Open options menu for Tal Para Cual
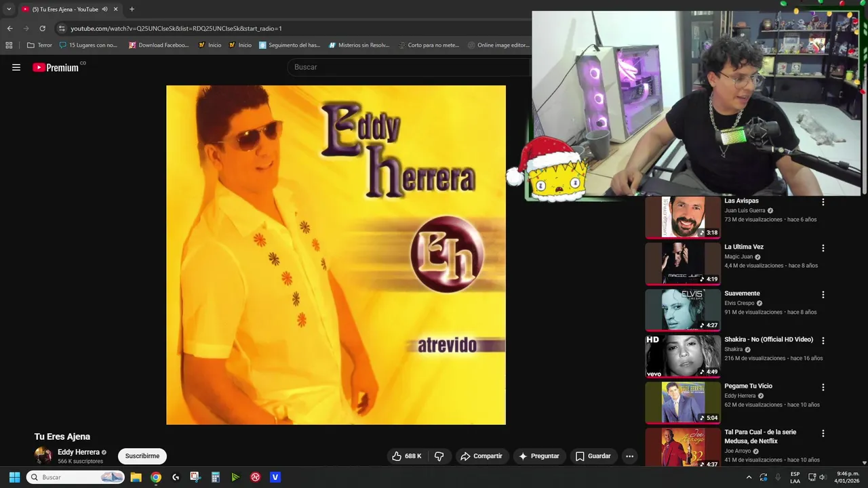This screenshot has height=488, width=868. tap(823, 433)
